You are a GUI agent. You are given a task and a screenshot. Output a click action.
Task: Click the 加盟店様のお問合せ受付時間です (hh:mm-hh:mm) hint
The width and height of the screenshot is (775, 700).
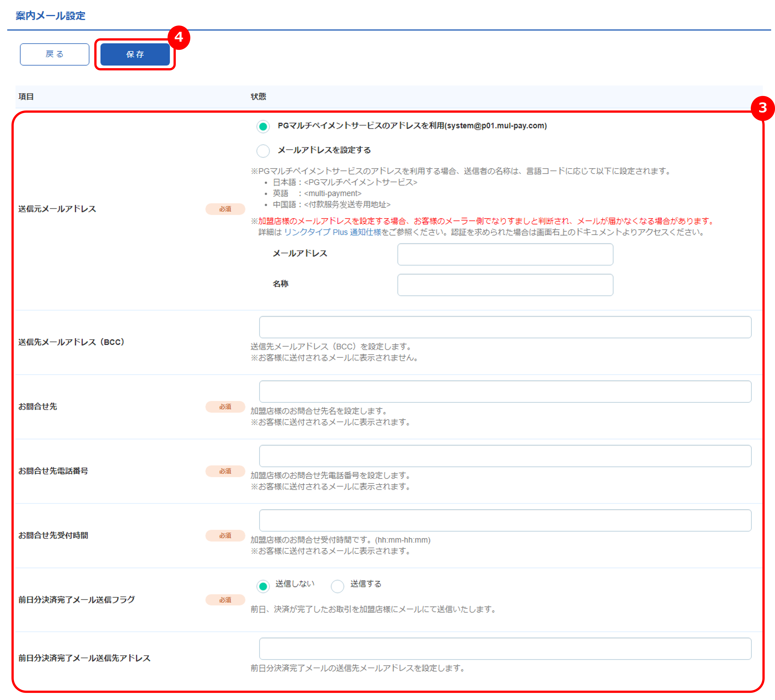coord(341,540)
